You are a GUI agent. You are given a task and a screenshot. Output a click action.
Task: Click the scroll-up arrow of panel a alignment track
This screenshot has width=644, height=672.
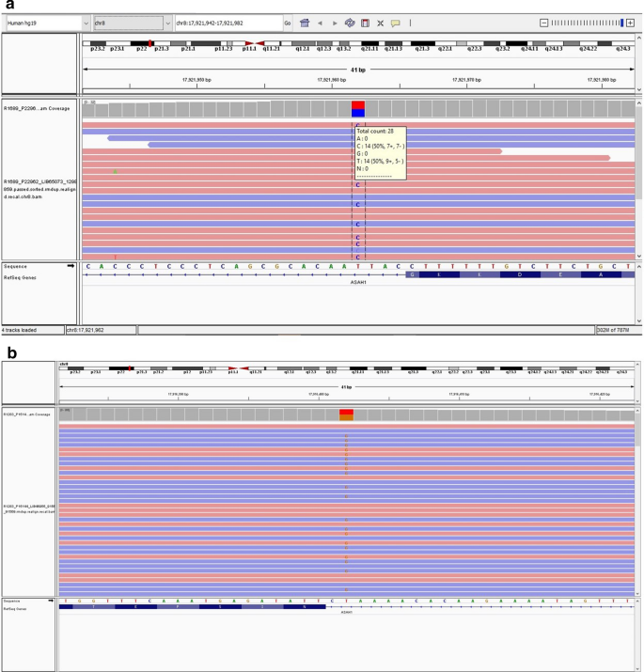click(x=639, y=103)
